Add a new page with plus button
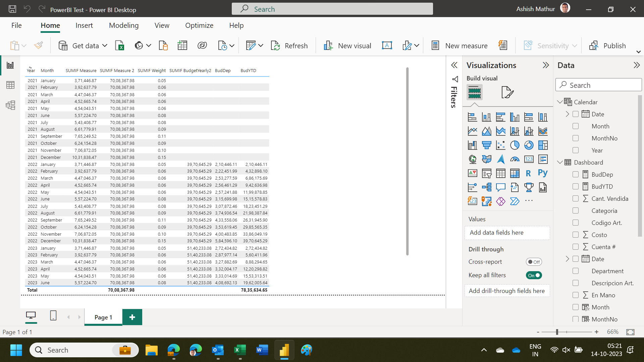 point(132,317)
